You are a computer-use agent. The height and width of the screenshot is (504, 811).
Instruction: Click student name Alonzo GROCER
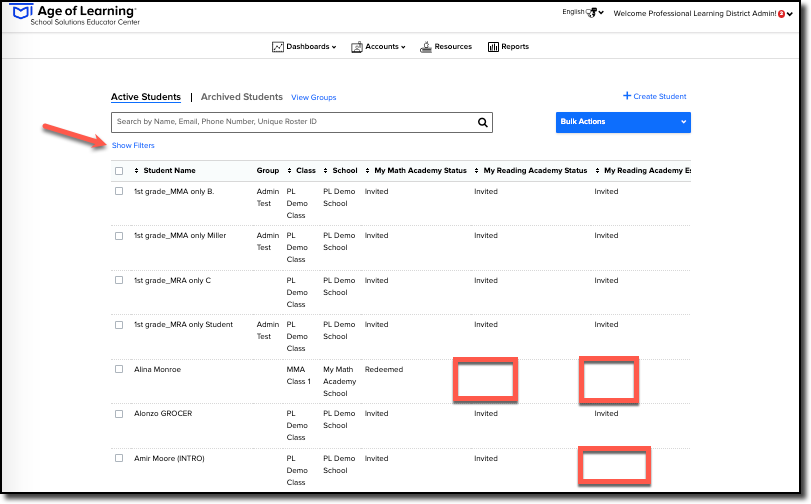point(163,413)
